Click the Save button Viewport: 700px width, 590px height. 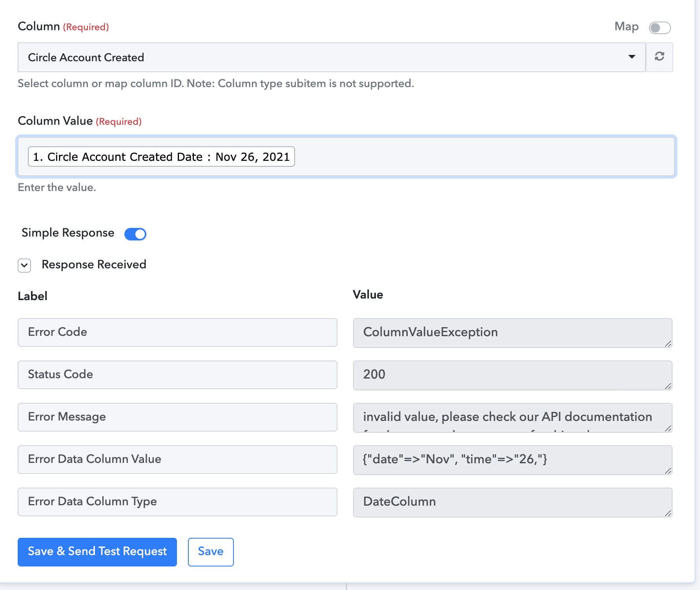pos(211,552)
